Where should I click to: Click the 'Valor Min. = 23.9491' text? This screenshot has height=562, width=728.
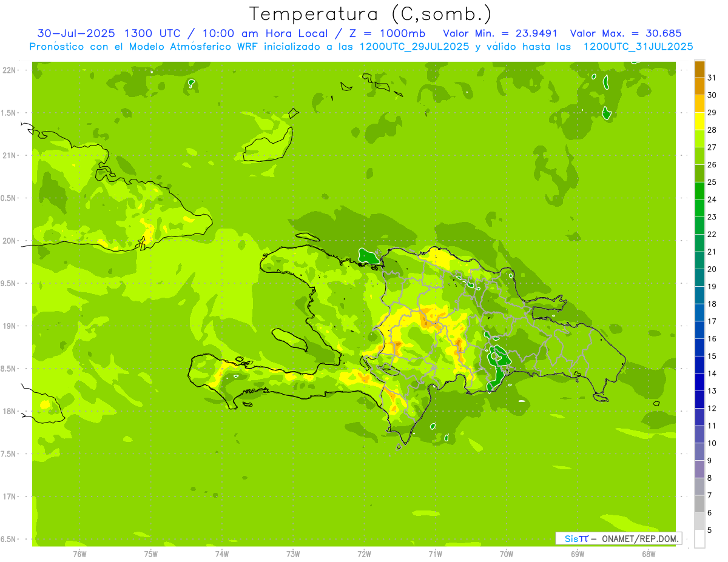pyautogui.click(x=500, y=33)
